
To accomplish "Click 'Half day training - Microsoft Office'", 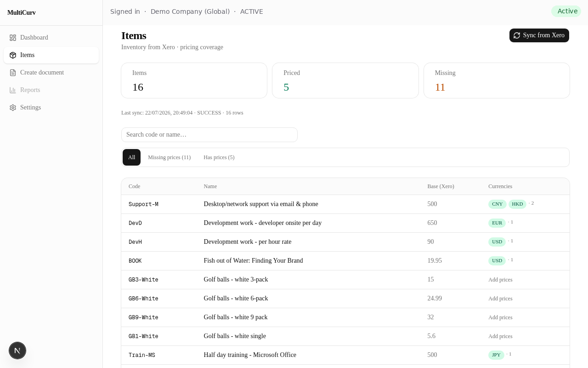I will [x=250, y=355].
